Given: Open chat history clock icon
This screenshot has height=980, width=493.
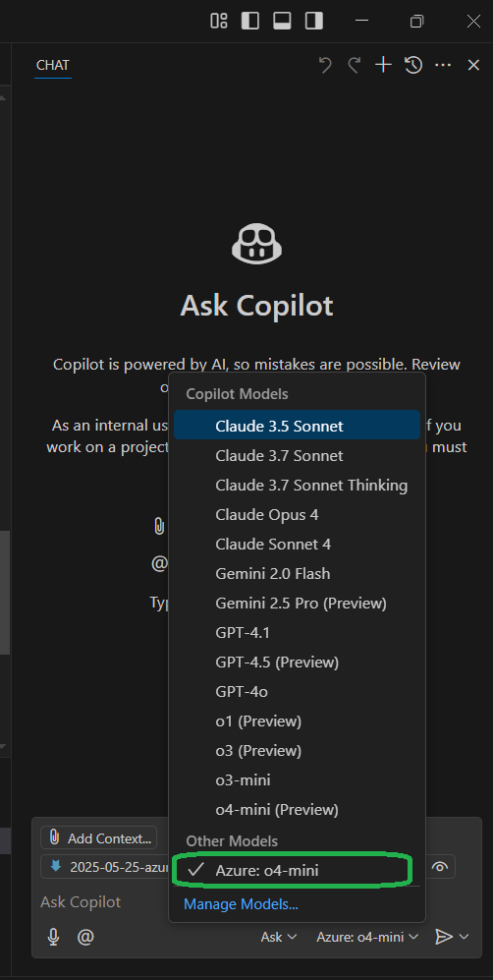Looking at the screenshot, I should (x=413, y=65).
